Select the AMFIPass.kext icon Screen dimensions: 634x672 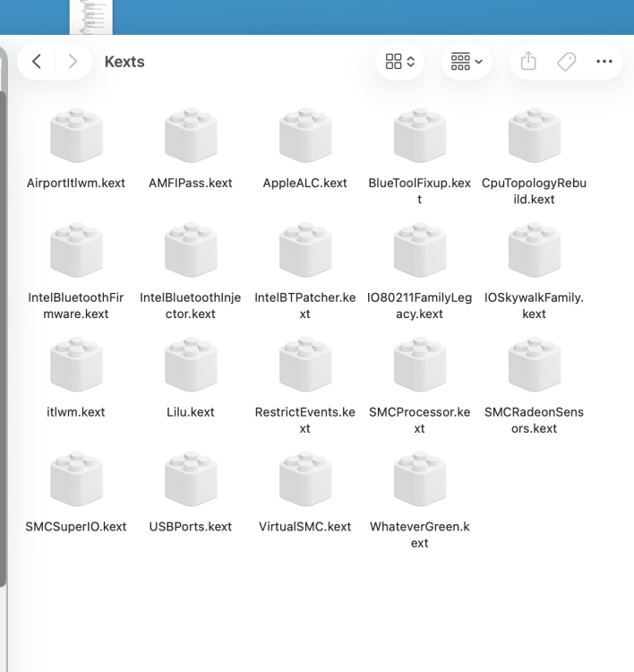(191, 135)
